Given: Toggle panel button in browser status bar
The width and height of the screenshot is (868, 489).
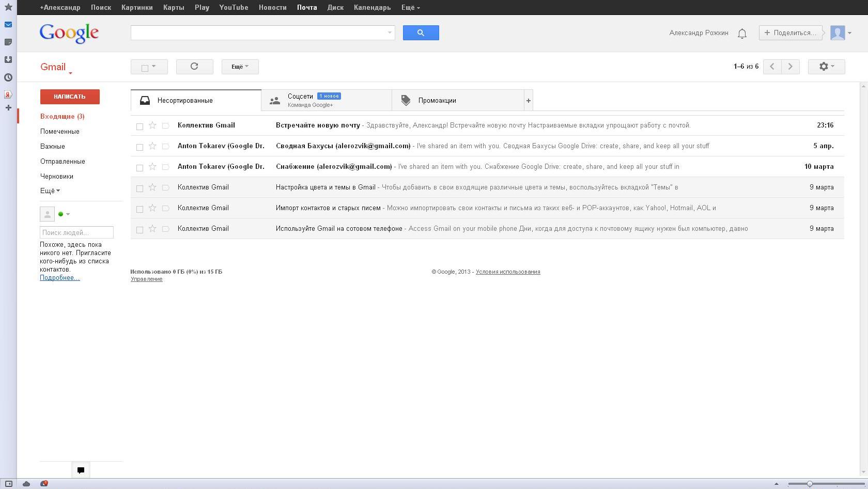Looking at the screenshot, I should [x=8, y=484].
